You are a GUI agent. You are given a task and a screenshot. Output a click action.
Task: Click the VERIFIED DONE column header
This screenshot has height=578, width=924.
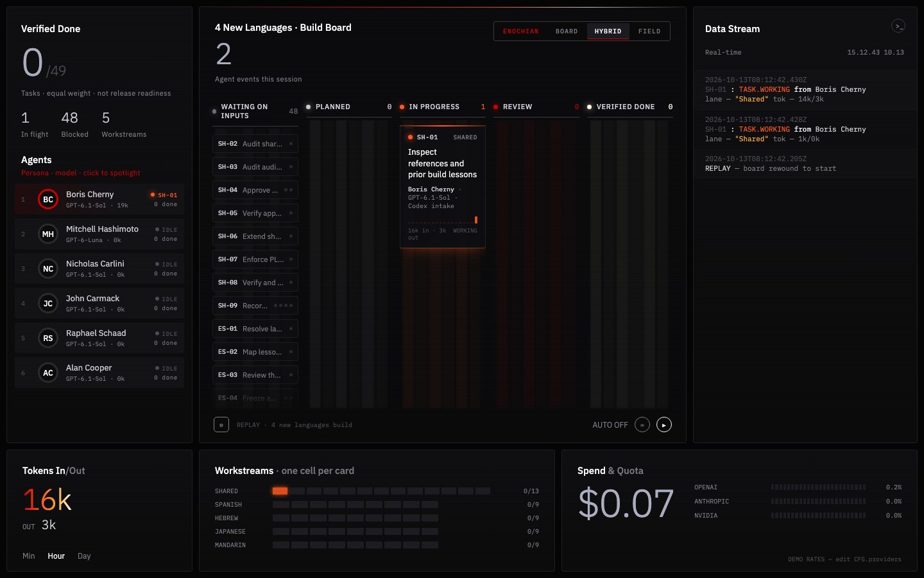point(630,107)
